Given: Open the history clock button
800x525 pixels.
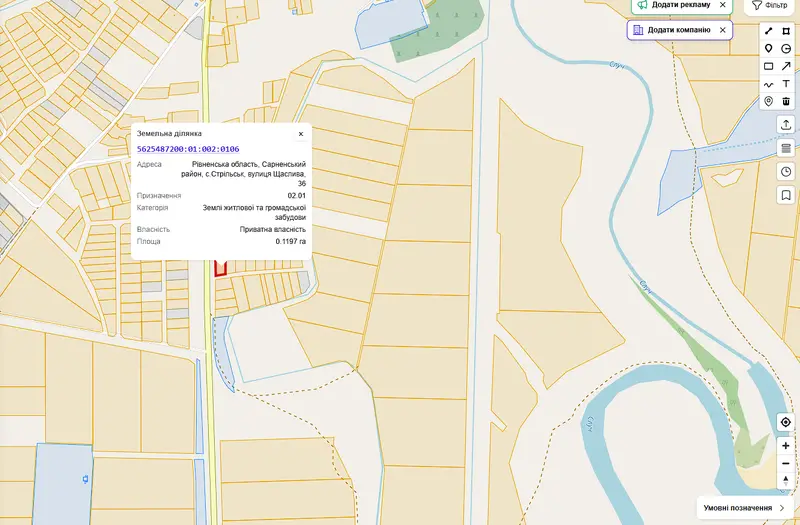Looking at the screenshot, I should (x=786, y=172).
